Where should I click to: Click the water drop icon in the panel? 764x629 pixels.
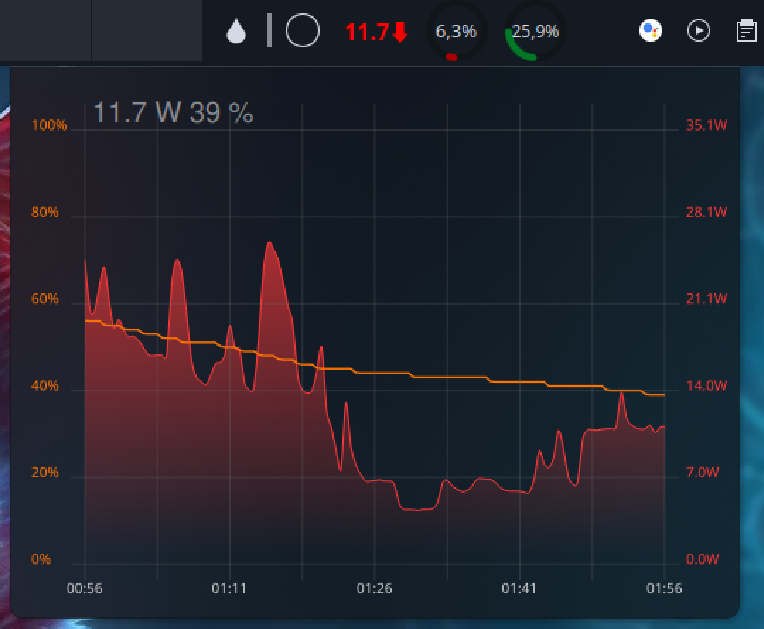click(x=236, y=31)
